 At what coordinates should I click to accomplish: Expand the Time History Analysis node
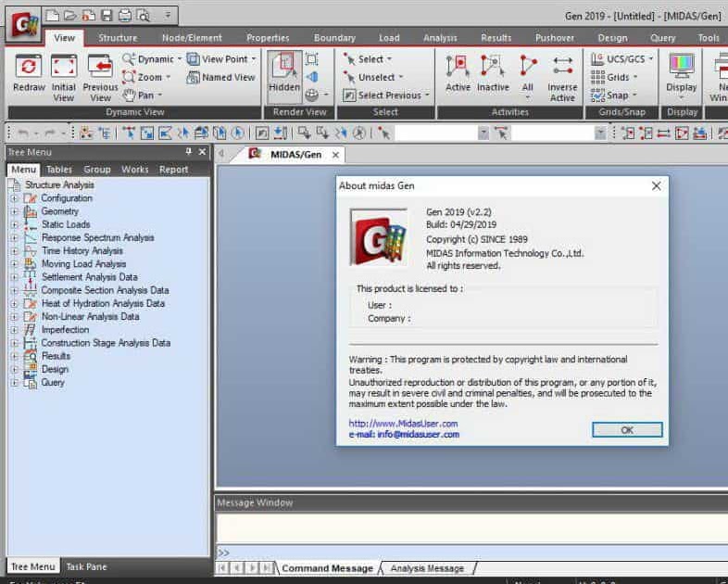[15, 251]
